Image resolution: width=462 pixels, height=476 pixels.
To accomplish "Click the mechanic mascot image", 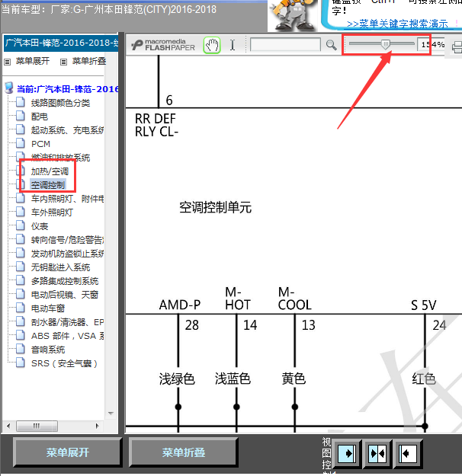I will click(x=293, y=15).
